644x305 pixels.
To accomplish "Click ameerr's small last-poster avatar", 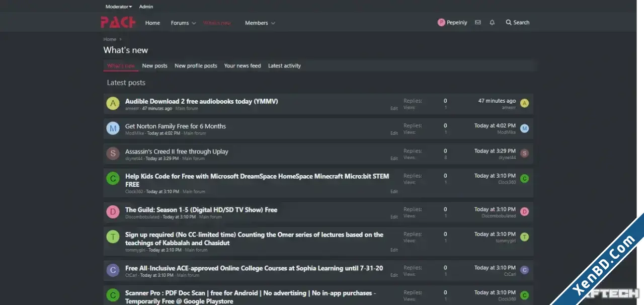I will [x=525, y=103].
